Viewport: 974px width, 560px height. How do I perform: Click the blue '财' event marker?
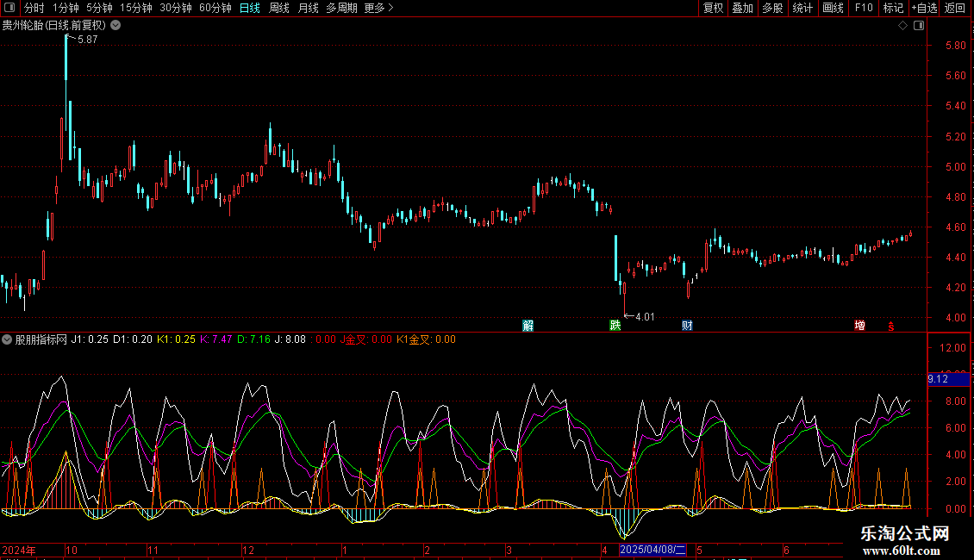(687, 326)
